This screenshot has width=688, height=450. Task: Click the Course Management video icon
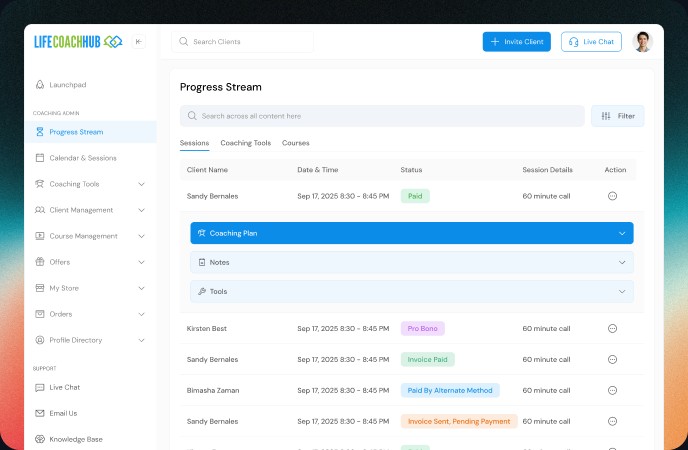pyautogui.click(x=40, y=236)
